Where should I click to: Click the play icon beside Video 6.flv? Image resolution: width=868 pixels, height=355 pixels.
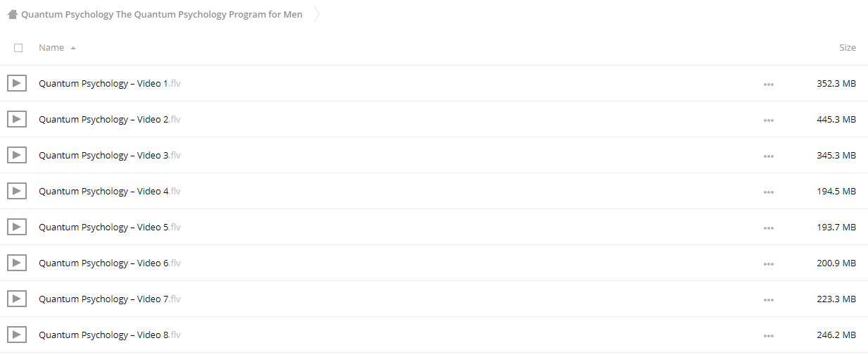click(x=17, y=263)
